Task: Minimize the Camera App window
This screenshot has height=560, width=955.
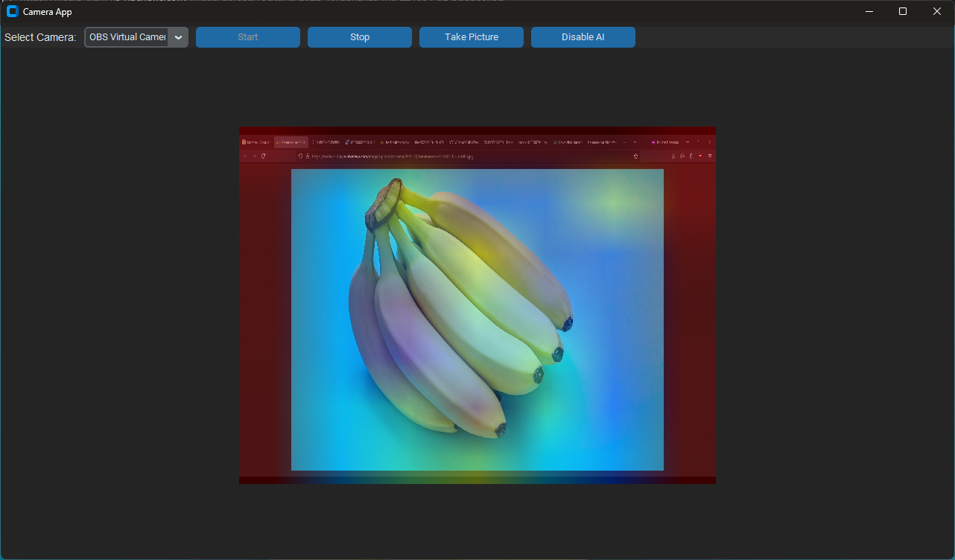Action: [869, 11]
